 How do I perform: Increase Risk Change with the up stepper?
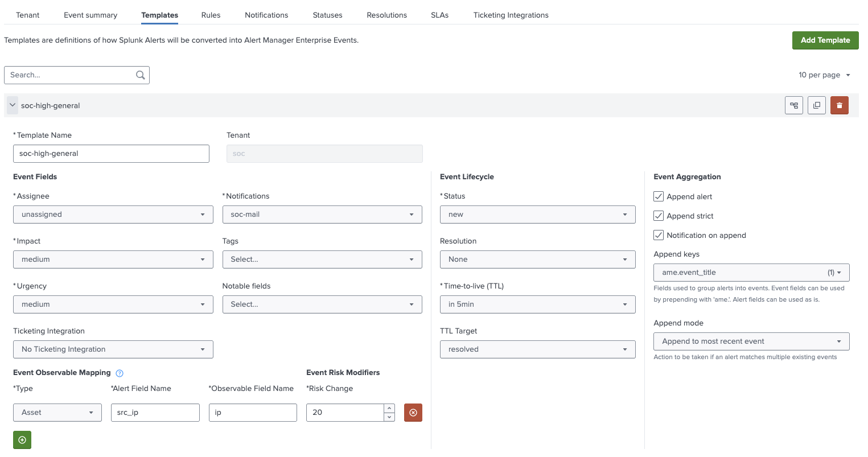389,408
